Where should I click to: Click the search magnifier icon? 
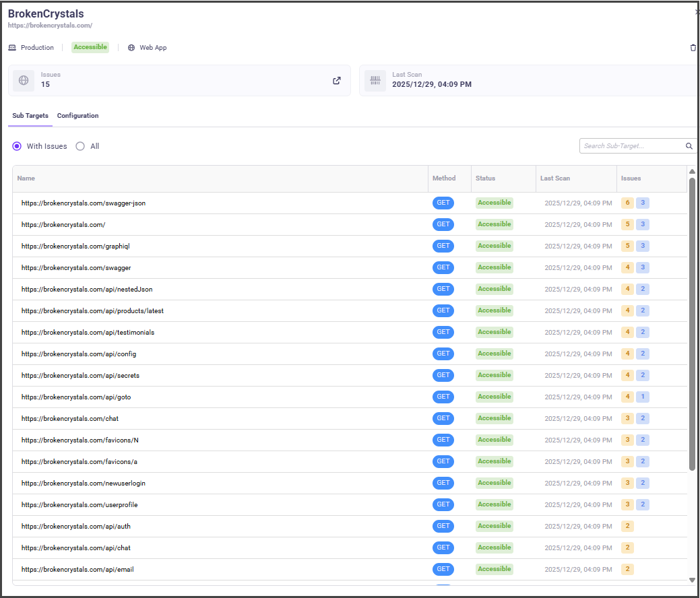[x=689, y=146]
